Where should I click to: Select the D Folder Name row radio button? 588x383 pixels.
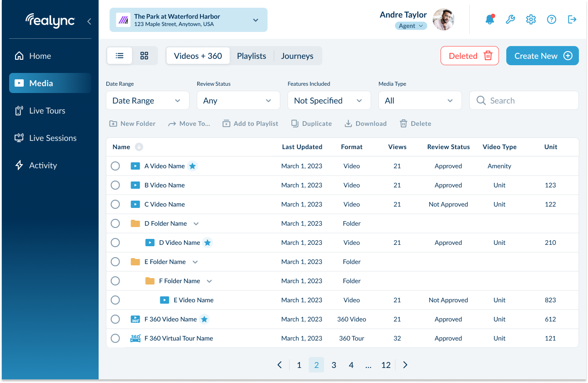(115, 223)
